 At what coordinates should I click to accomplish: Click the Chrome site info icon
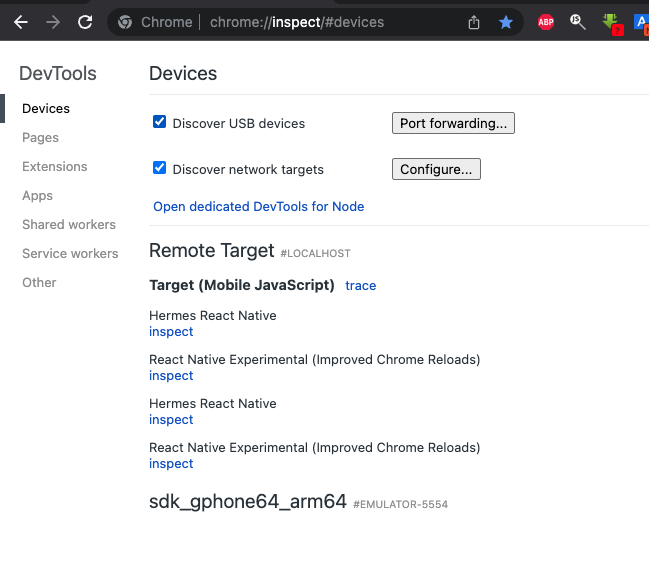(125, 22)
